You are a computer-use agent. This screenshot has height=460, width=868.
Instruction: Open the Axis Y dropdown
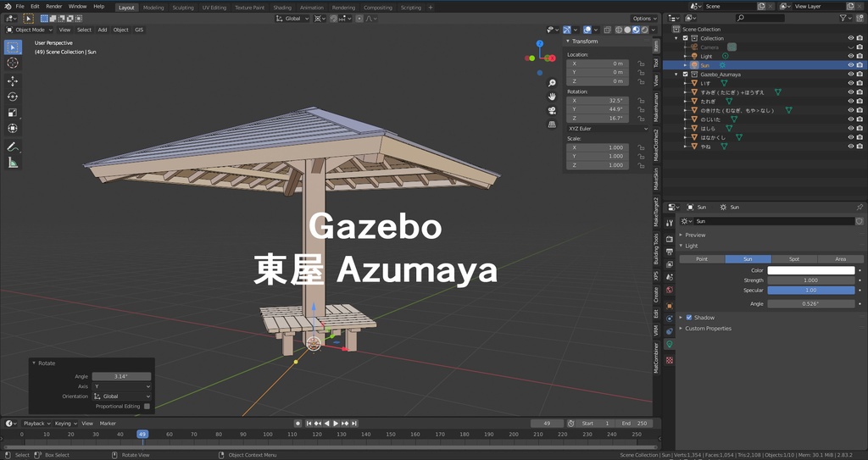(x=122, y=386)
